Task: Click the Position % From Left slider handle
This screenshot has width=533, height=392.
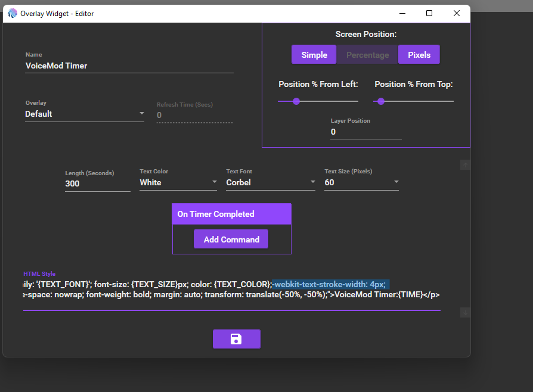Action: 296,101
